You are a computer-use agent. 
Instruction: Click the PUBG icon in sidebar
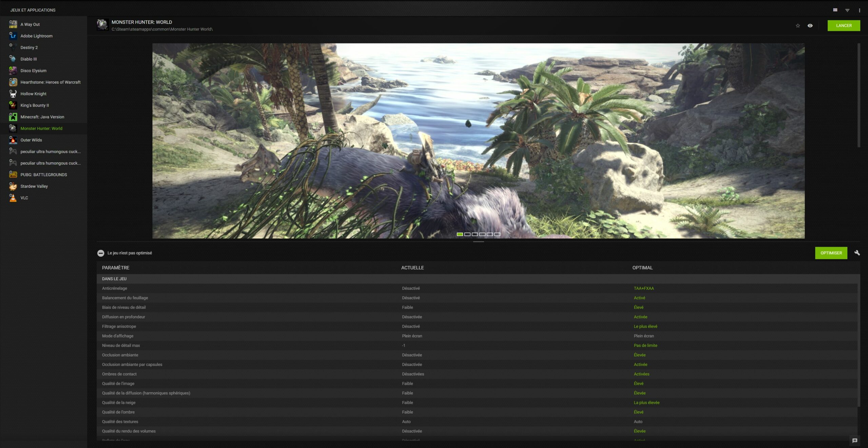pos(13,174)
